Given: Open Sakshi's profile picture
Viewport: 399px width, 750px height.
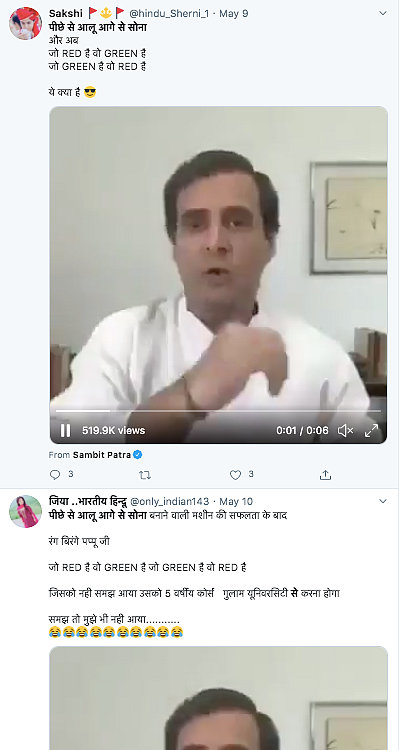Looking at the screenshot, I should click(x=25, y=23).
